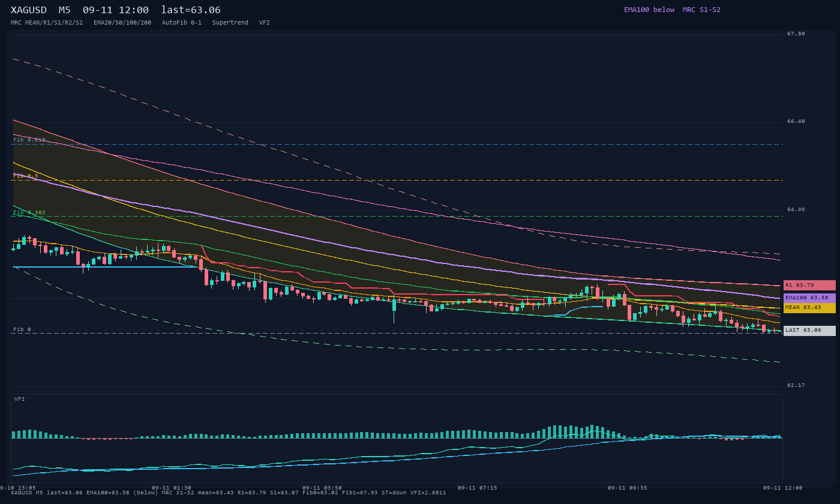Image resolution: width=840 pixels, height=504 pixels.
Task: Click the "09-11 09:35" time axis label
Action: (628, 488)
